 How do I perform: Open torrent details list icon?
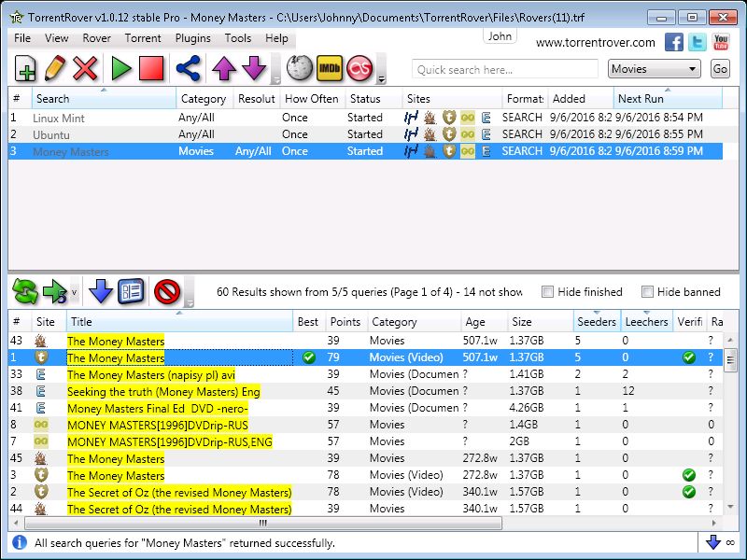click(x=131, y=291)
